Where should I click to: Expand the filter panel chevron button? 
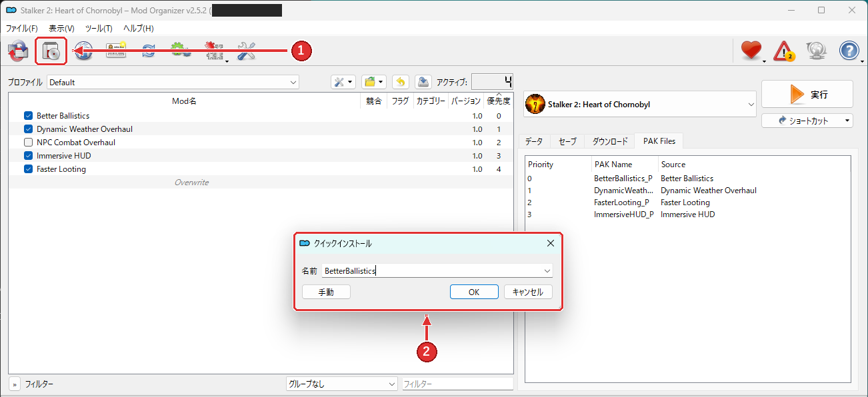click(15, 384)
